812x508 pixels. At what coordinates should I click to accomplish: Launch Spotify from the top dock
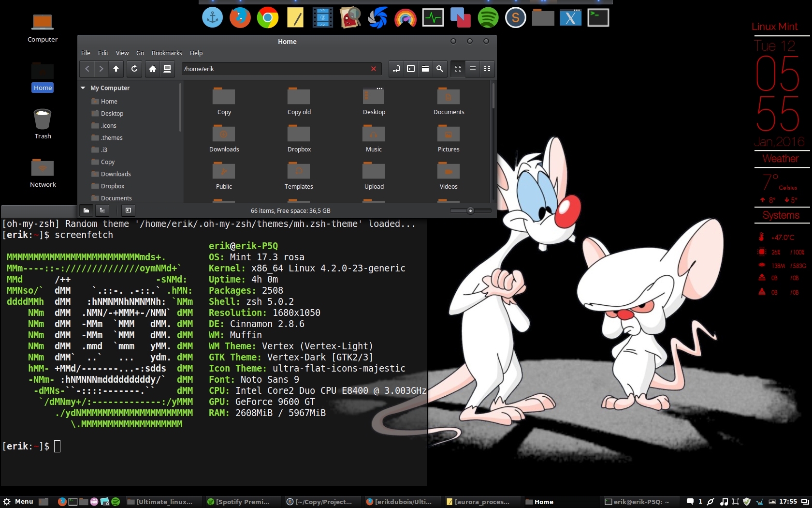(488, 18)
